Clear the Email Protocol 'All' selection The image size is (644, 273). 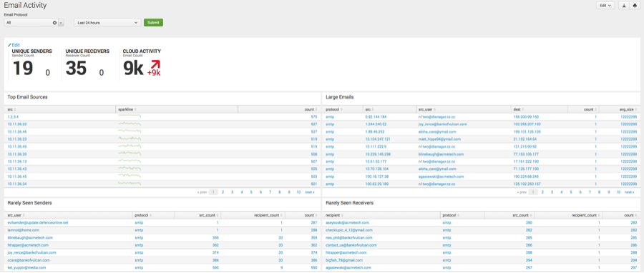click(54, 23)
